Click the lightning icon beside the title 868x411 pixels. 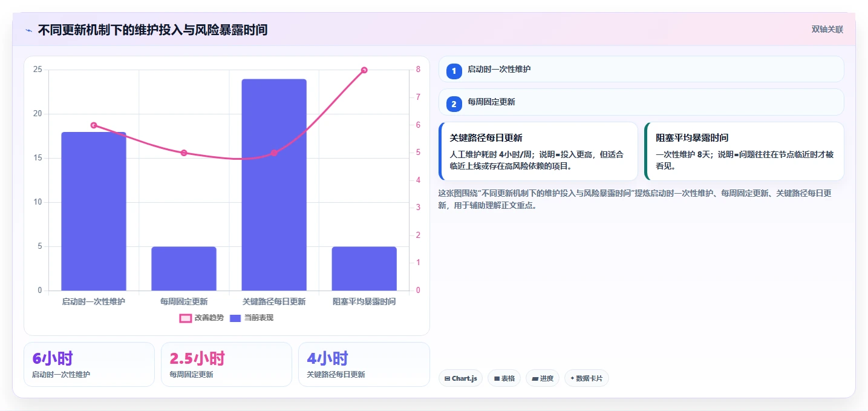29,30
